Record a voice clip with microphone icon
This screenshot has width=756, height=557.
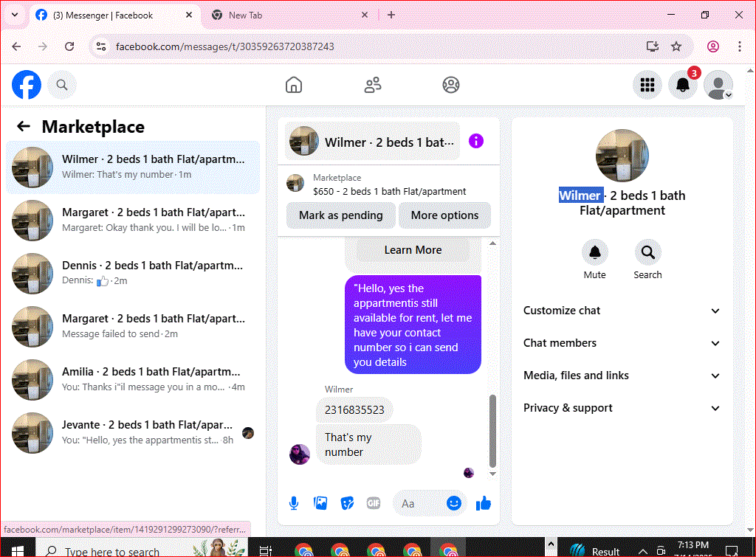coord(294,504)
